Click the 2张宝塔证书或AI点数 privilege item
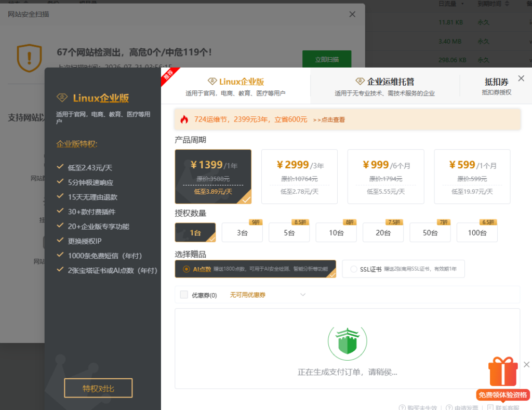532x410 pixels. tap(113, 271)
